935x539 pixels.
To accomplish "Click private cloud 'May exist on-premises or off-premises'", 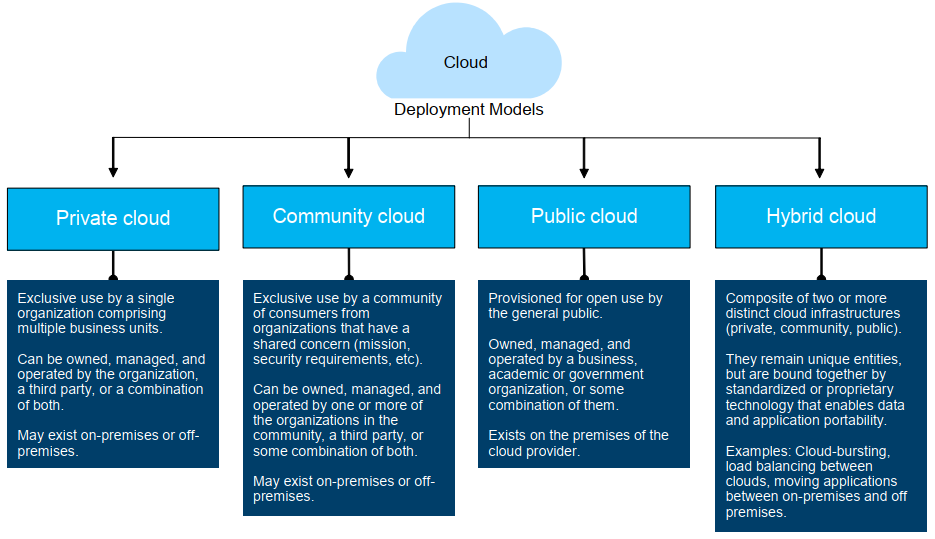I will coord(108,443).
